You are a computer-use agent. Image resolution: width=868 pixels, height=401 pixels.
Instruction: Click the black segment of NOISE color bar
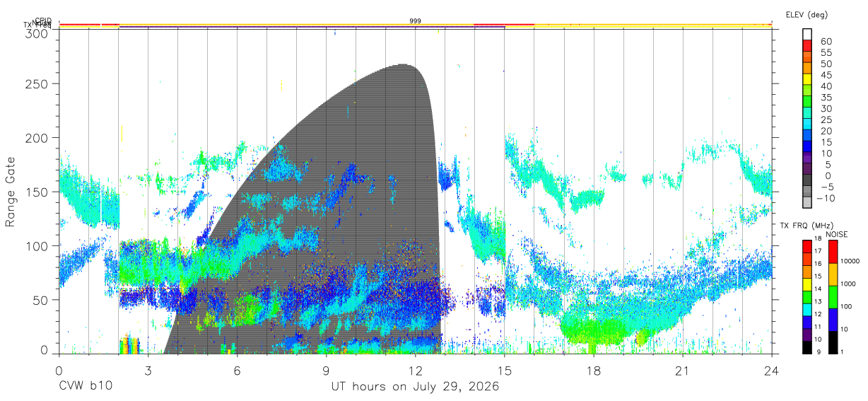point(832,342)
